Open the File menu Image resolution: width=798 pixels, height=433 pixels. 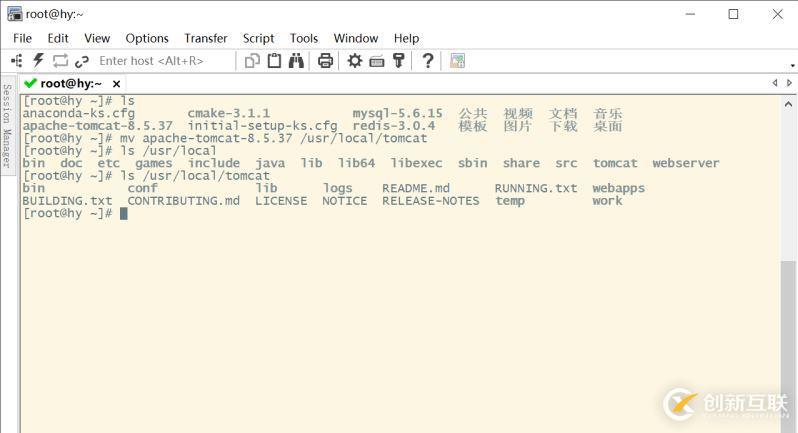pos(22,38)
